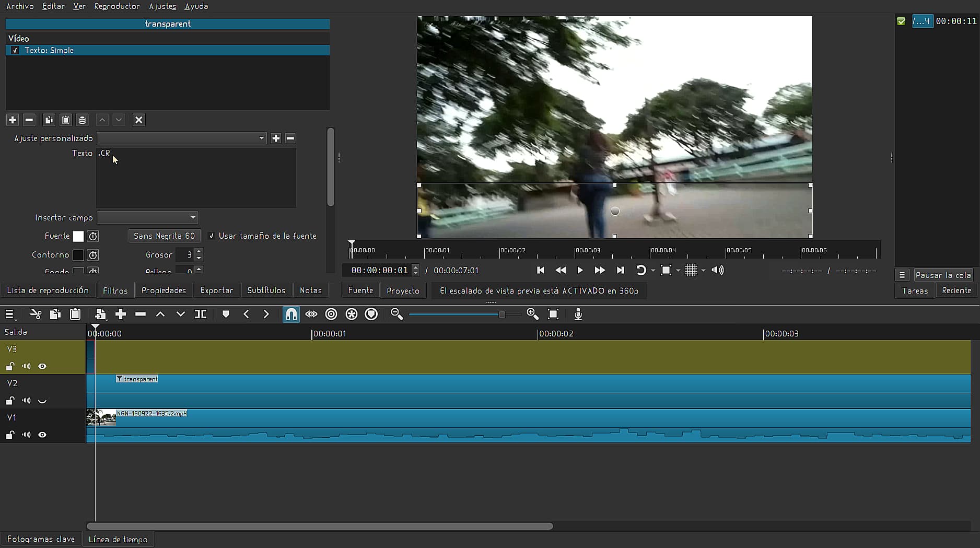Click the white Fuente color swatch

coord(78,236)
